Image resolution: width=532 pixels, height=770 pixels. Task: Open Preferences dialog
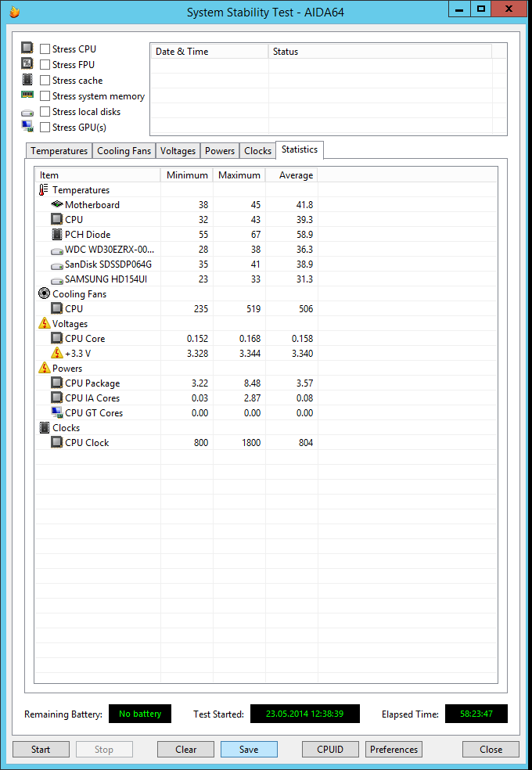pyautogui.click(x=394, y=750)
